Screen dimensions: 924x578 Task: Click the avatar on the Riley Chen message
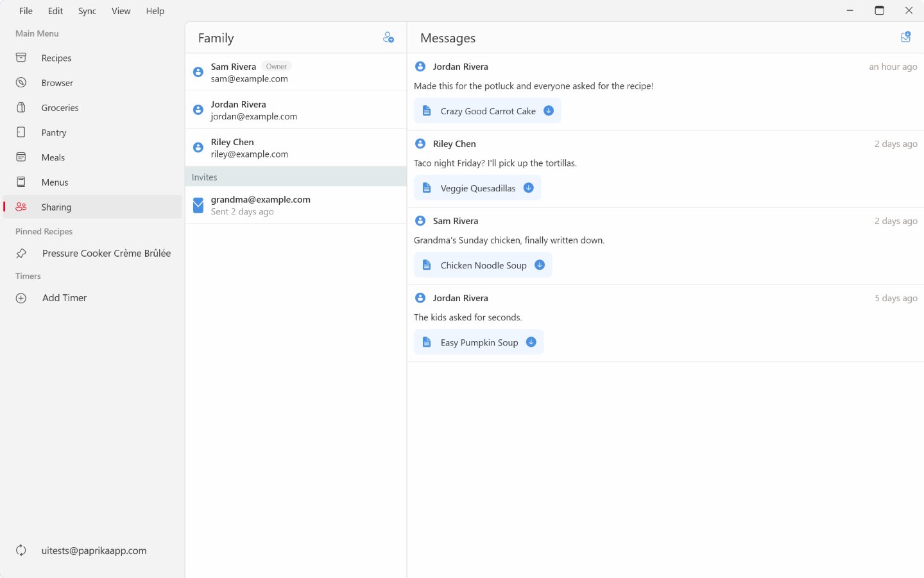[420, 144]
